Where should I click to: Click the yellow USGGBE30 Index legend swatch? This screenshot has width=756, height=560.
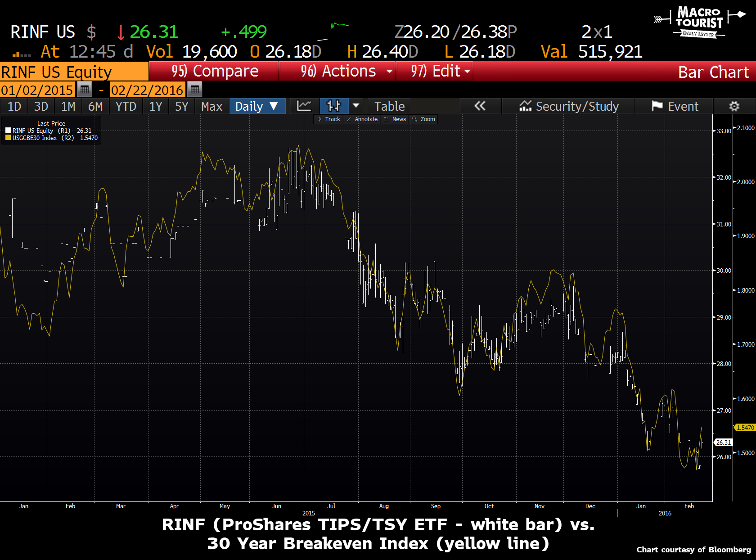8,138
